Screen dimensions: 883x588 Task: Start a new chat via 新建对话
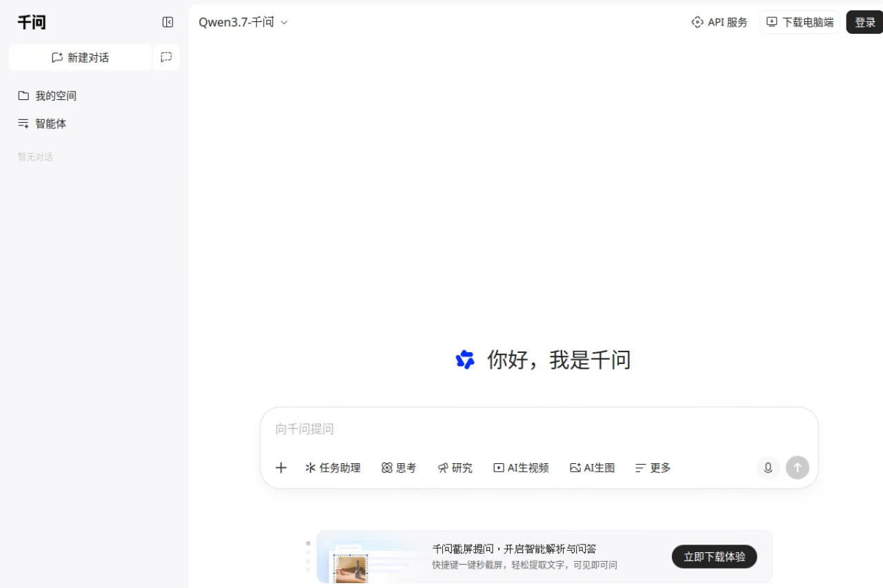[80, 57]
